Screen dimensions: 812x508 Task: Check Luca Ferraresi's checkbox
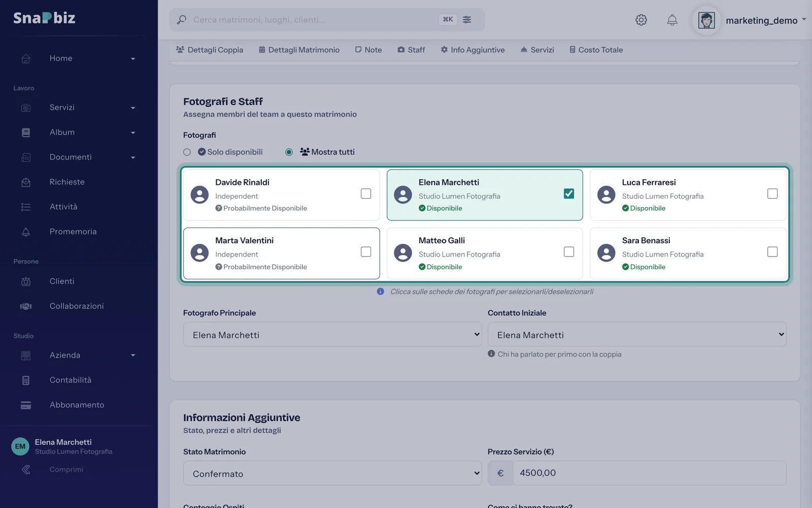772,194
